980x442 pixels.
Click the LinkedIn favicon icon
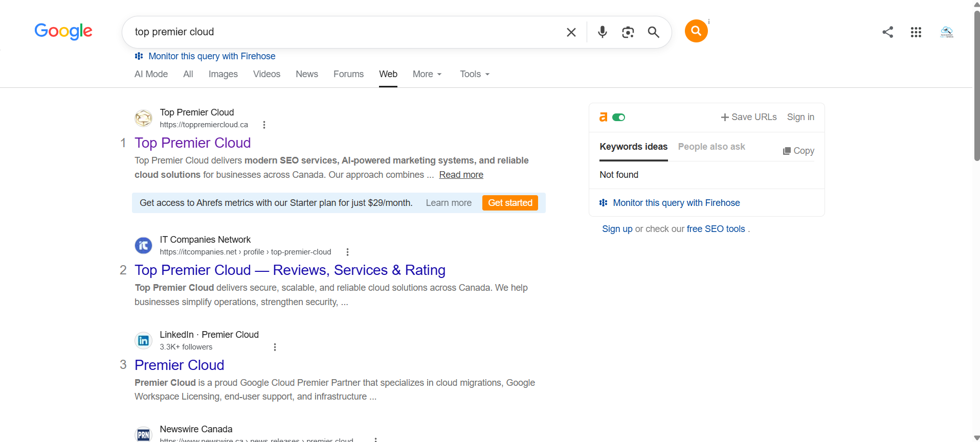tap(143, 340)
